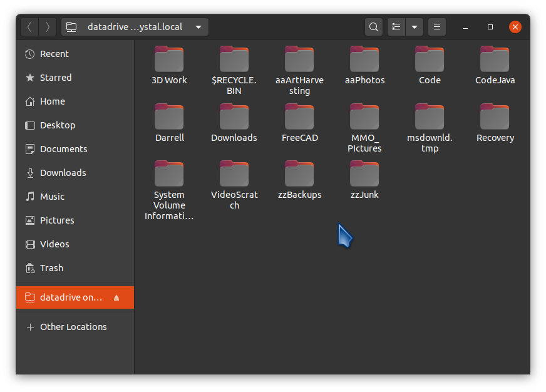
Task: Select the FreeCAD folder icon
Action: click(299, 118)
